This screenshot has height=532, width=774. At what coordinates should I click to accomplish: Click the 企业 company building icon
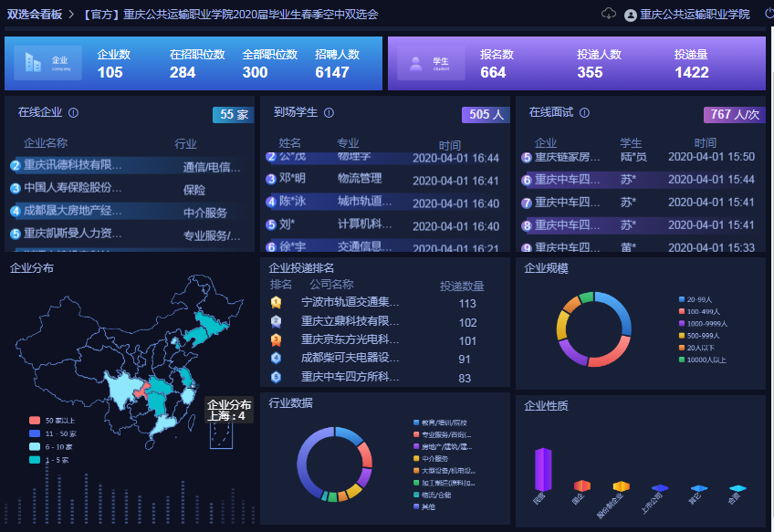[34, 63]
